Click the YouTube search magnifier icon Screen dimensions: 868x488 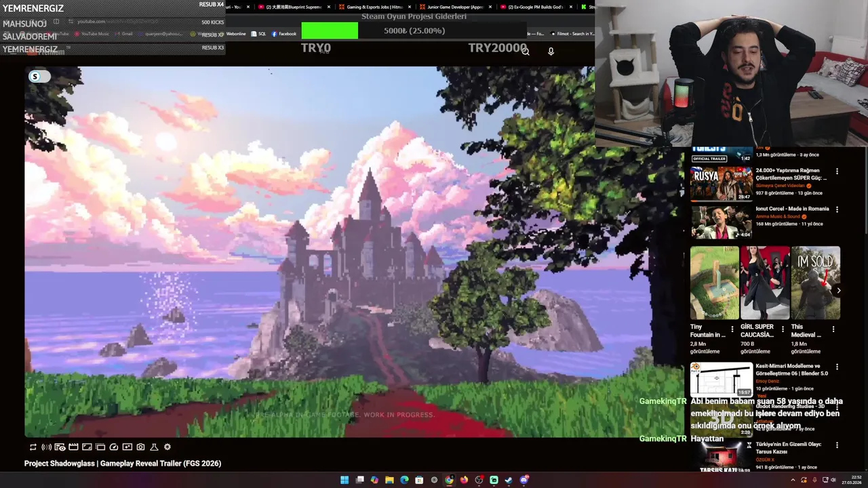(x=526, y=52)
